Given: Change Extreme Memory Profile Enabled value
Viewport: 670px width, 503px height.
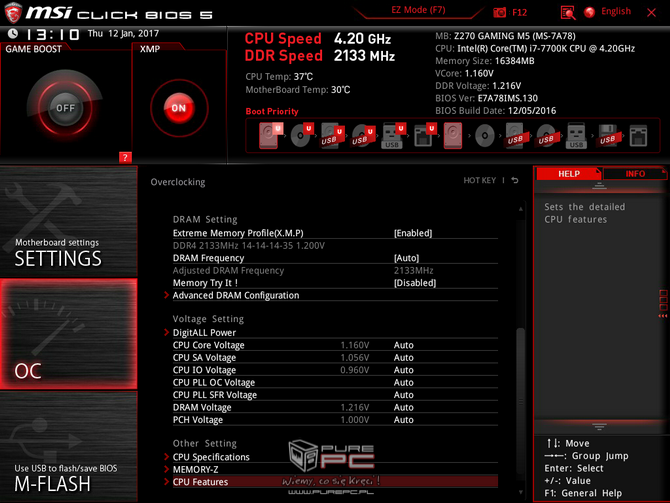Looking at the screenshot, I should pyautogui.click(x=413, y=233).
